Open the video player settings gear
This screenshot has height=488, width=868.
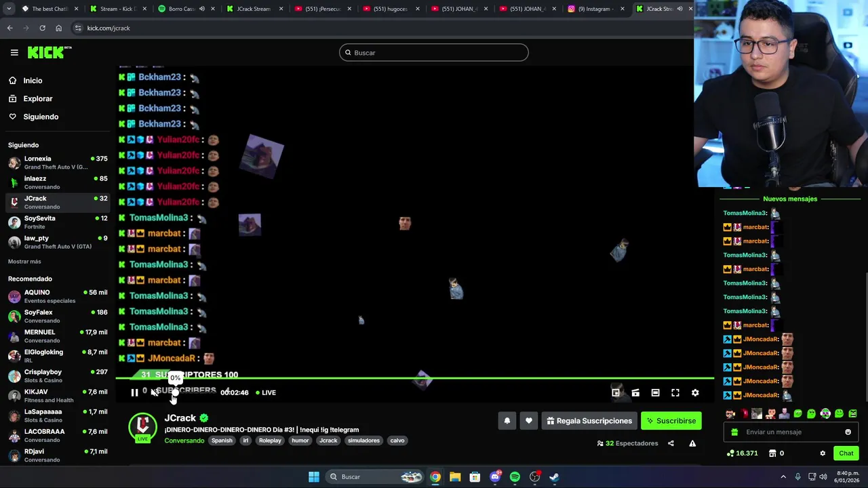[x=695, y=392]
